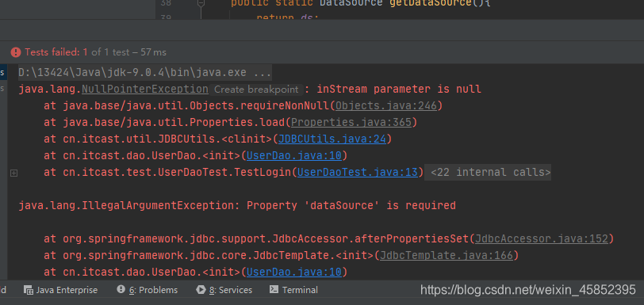
Task: Open the Java Enterprise tool window
Action: point(61,290)
